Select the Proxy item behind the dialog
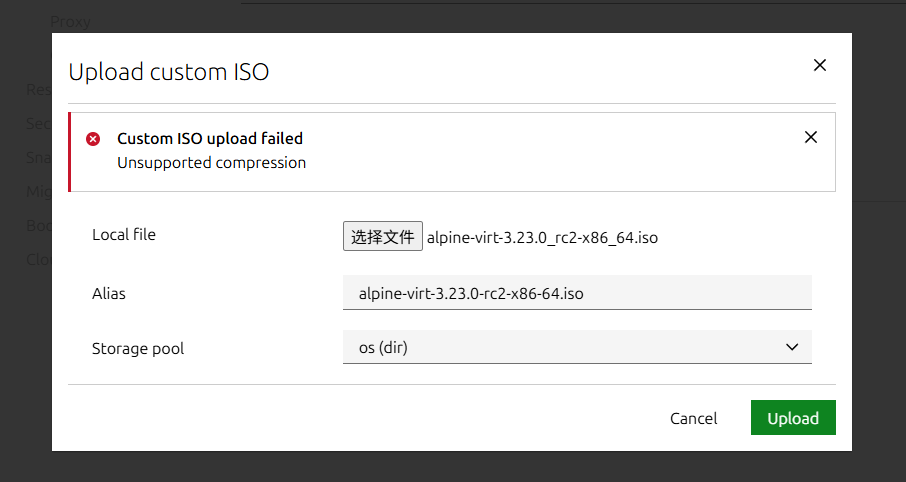 pyautogui.click(x=70, y=21)
